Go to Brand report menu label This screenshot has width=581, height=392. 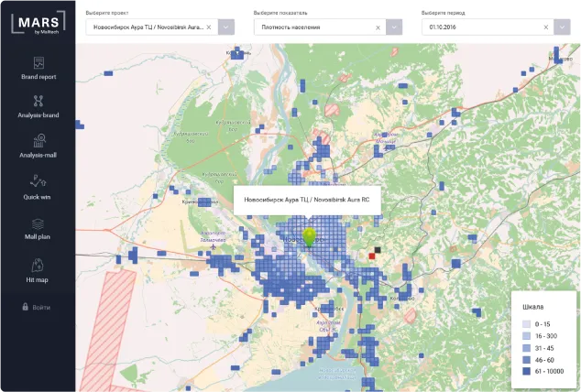tap(38, 77)
